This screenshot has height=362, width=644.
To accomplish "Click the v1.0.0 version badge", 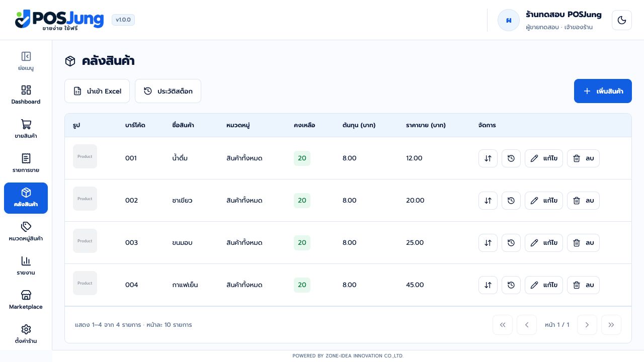I will [x=123, y=20].
